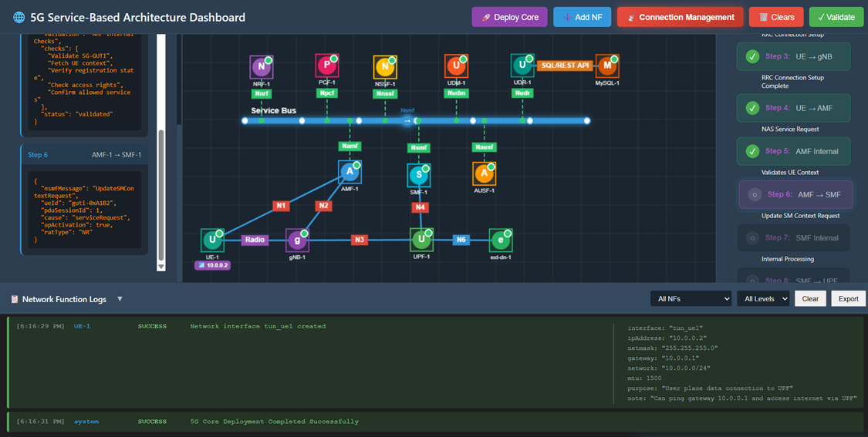Click the Deploy Core button
Viewport: 868px width, 437px height.
click(x=509, y=17)
